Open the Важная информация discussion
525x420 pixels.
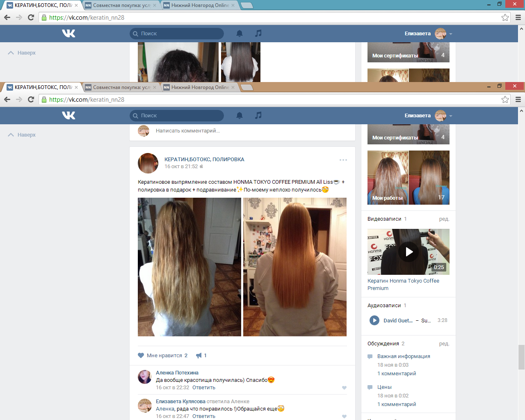404,356
